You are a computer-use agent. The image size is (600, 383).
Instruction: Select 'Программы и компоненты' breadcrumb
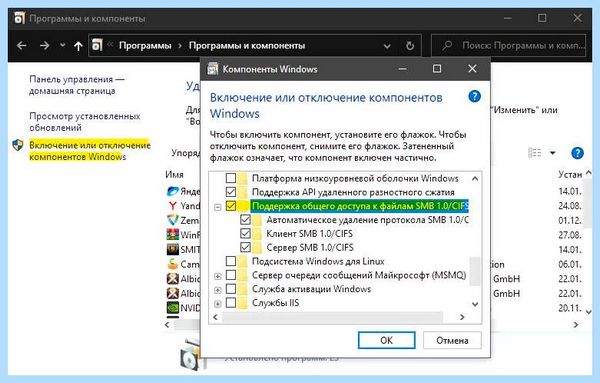pyautogui.click(x=247, y=46)
